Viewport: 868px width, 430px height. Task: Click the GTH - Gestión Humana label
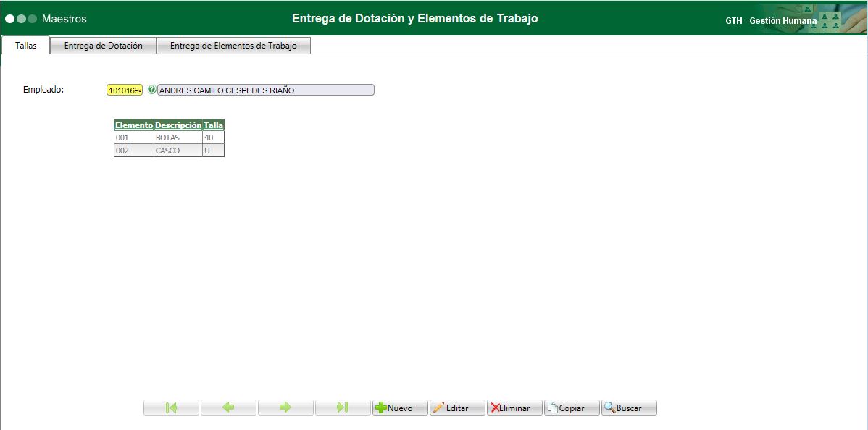coord(771,21)
